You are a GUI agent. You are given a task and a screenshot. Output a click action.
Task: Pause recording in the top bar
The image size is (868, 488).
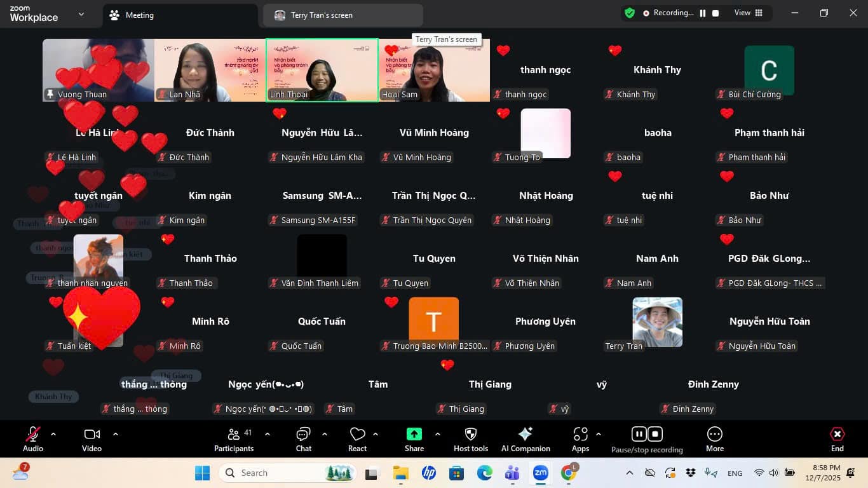pos(703,13)
